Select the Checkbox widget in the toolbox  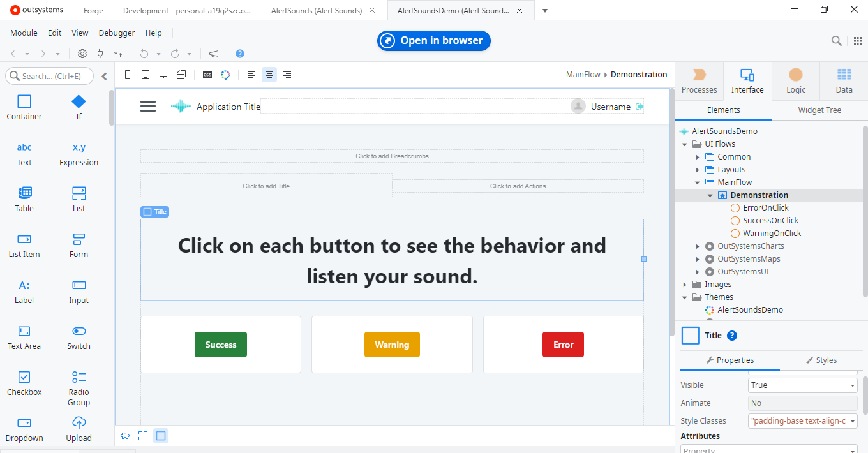point(24,383)
